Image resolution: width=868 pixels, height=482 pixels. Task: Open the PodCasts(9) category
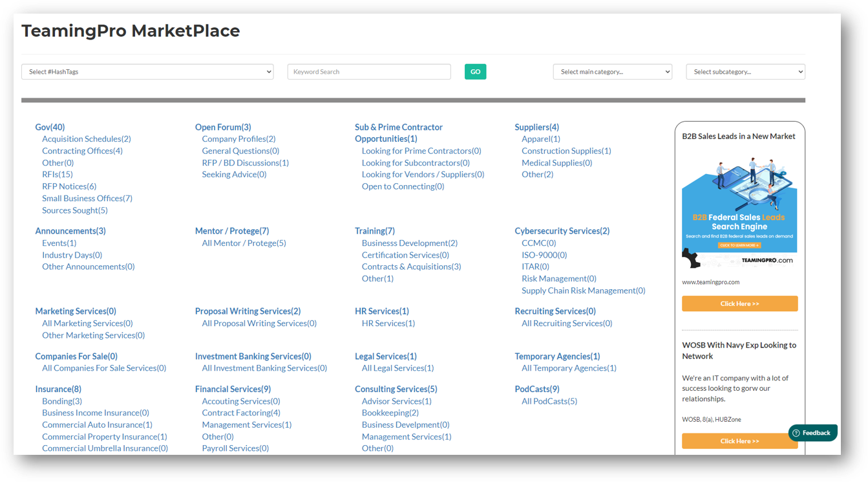coord(537,389)
